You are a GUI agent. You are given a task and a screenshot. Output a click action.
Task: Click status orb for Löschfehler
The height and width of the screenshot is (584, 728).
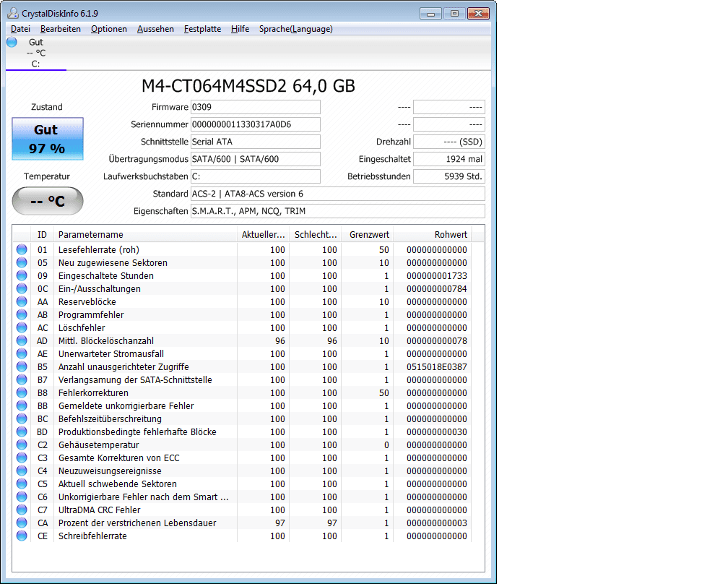point(22,327)
